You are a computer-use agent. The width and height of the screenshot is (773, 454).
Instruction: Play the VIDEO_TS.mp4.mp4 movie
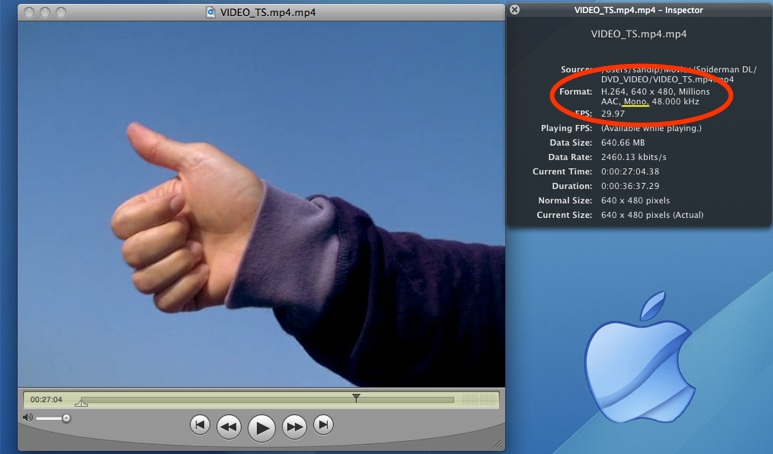[261, 427]
